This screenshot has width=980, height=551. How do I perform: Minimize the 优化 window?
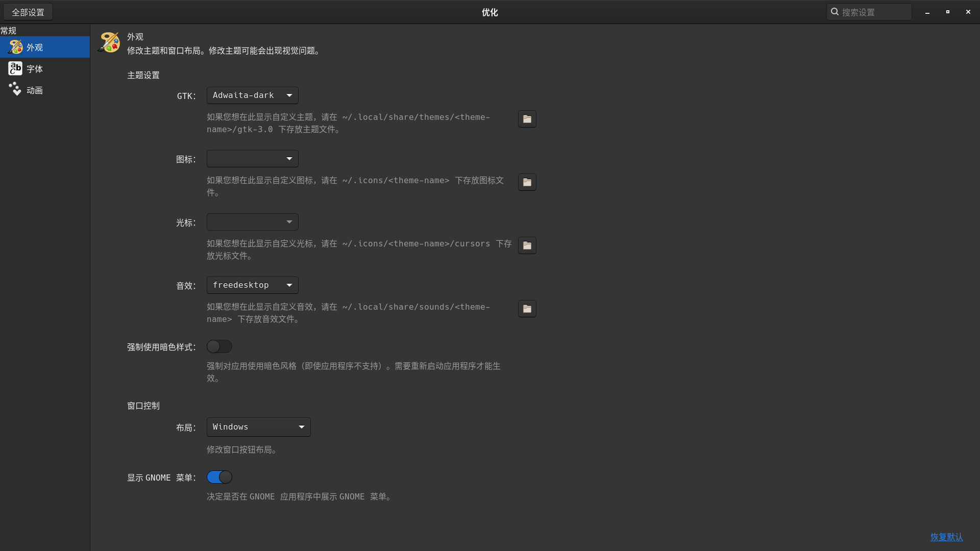click(x=927, y=12)
